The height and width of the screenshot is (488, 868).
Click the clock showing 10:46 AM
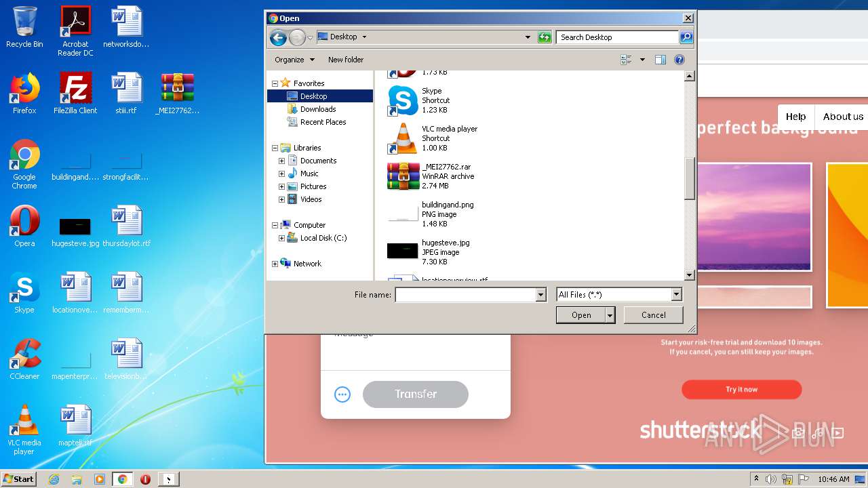pyautogui.click(x=833, y=479)
